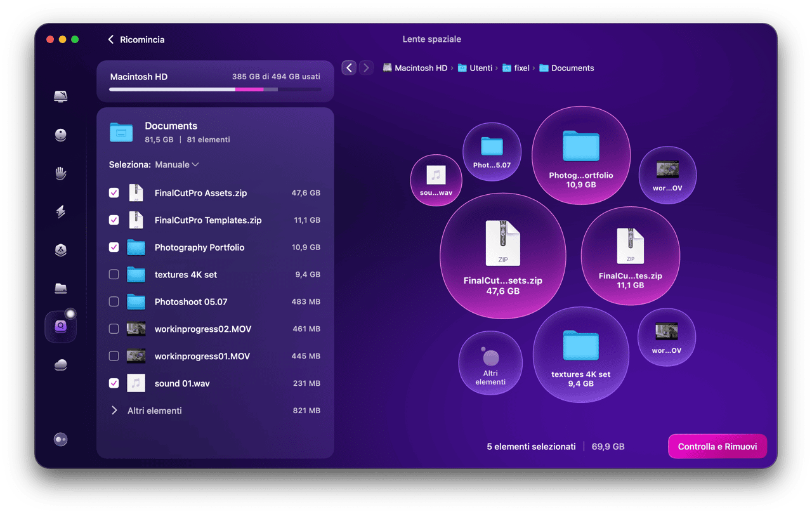Check the textures 4K set checkbox
The image size is (812, 514).
[114, 275]
